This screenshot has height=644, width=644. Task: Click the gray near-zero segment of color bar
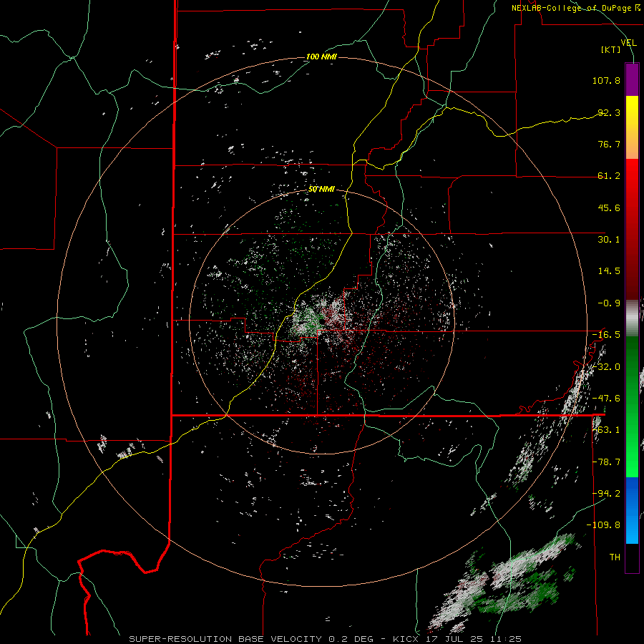click(x=632, y=318)
